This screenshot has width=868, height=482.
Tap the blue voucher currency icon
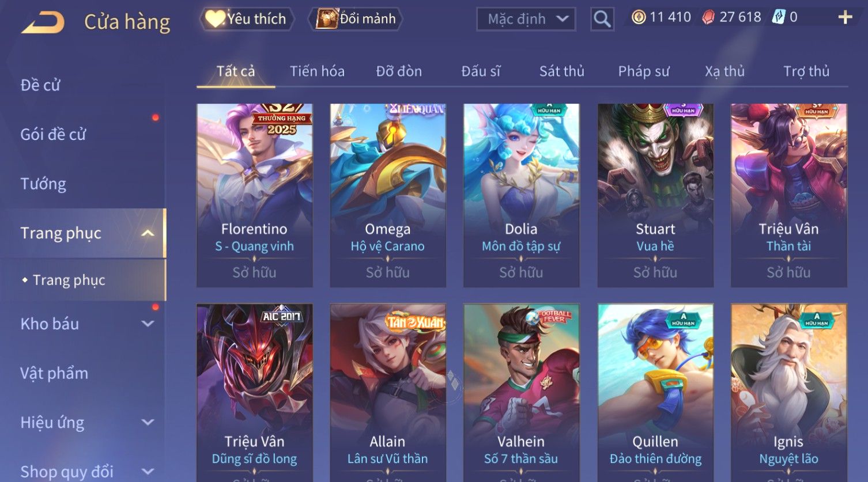[x=778, y=17]
